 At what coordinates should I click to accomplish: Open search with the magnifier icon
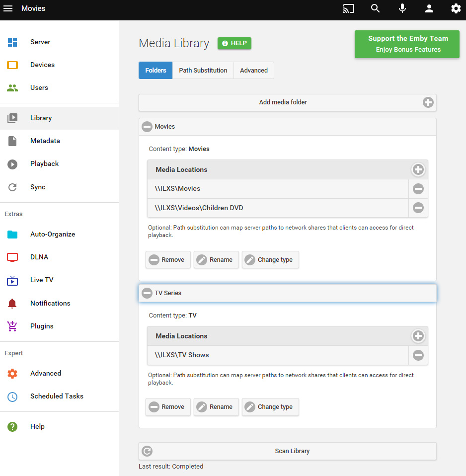[x=376, y=8]
